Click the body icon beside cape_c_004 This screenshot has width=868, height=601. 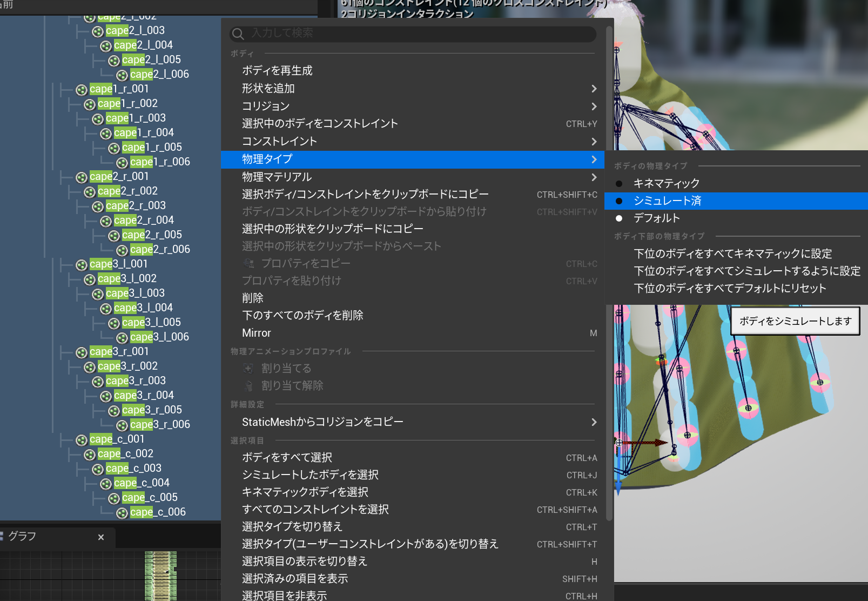pyautogui.click(x=106, y=484)
